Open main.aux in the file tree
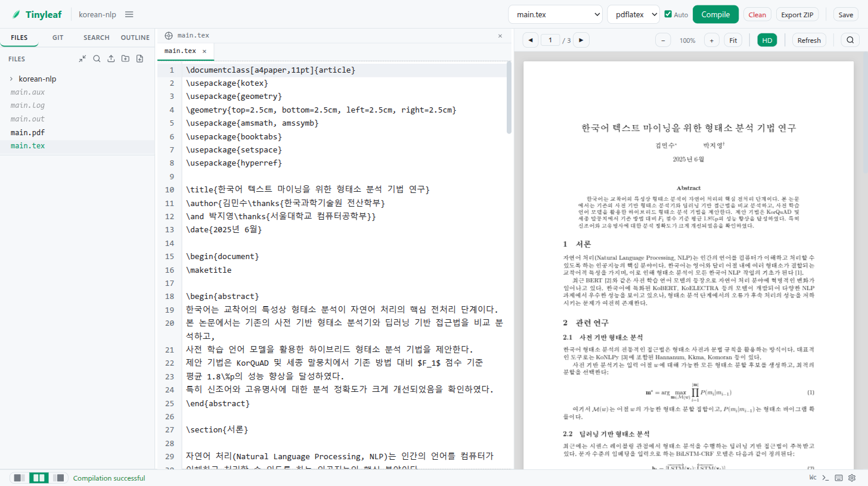 point(27,92)
